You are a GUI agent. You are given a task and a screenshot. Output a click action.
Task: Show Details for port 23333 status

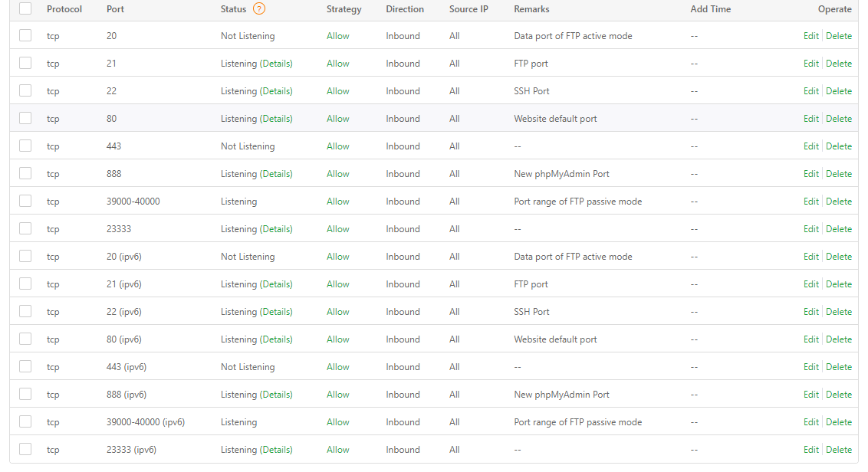click(x=276, y=229)
